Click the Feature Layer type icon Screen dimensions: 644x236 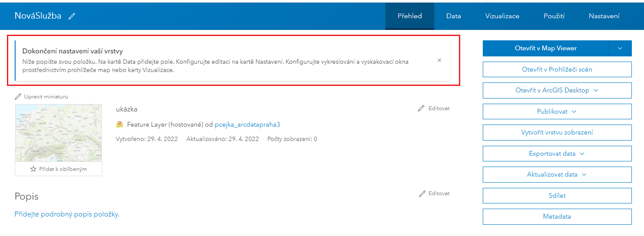[x=120, y=125]
